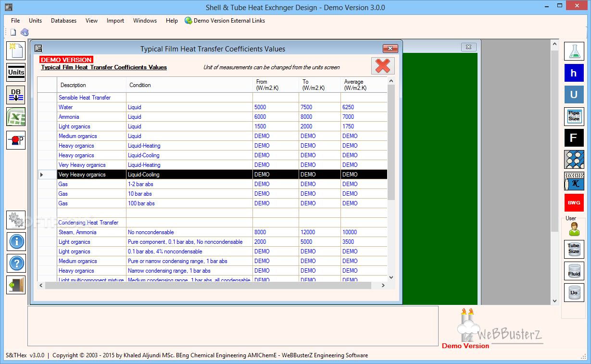Click the 6250 average value for Water

coord(364,107)
